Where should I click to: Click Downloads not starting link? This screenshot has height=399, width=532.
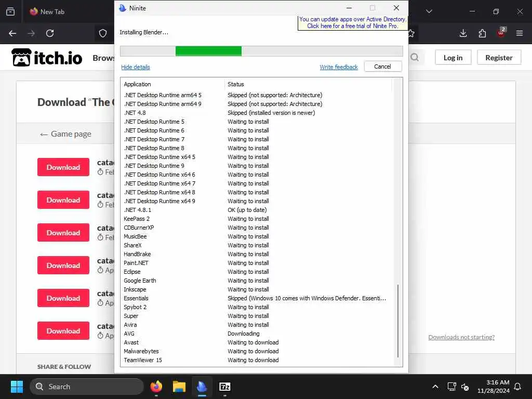coord(461,337)
